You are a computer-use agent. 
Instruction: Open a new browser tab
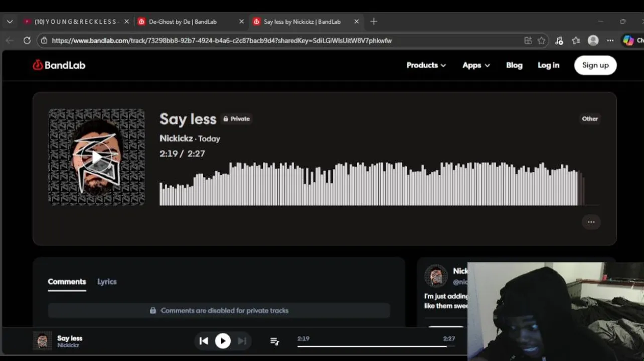(x=373, y=22)
